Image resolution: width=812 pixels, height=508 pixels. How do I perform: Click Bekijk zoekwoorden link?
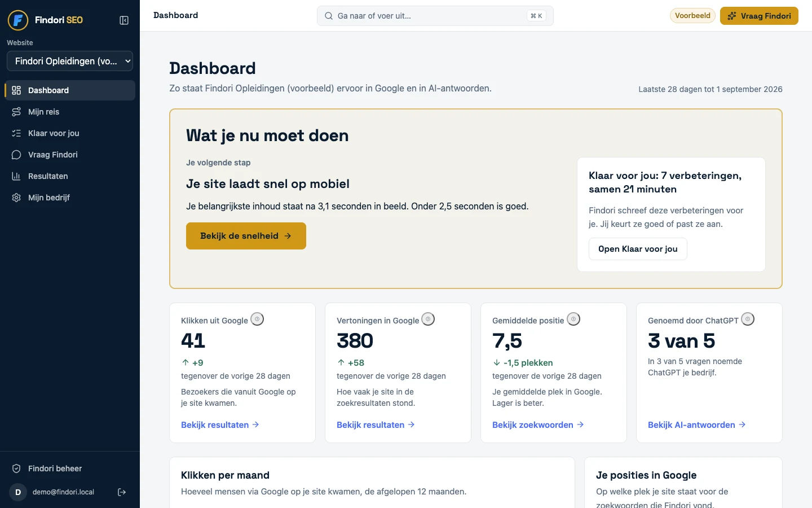(x=538, y=425)
